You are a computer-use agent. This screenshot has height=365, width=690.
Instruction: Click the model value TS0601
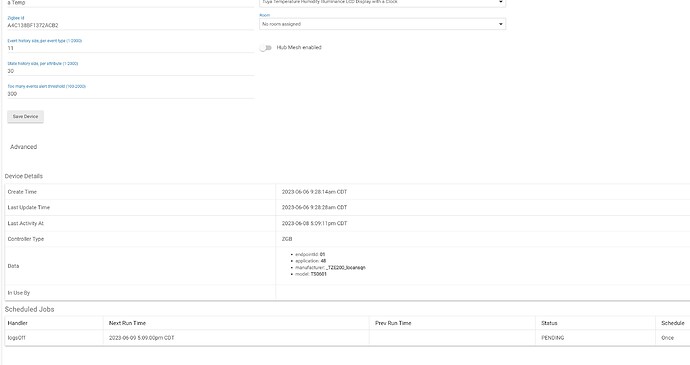(x=319, y=274)
